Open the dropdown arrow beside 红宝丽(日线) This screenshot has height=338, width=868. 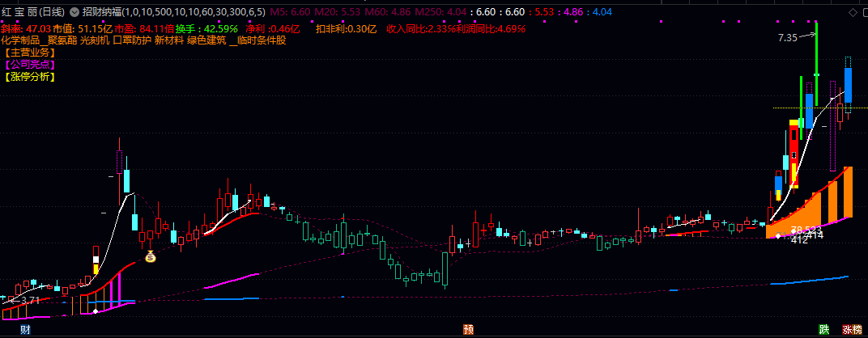74,11
